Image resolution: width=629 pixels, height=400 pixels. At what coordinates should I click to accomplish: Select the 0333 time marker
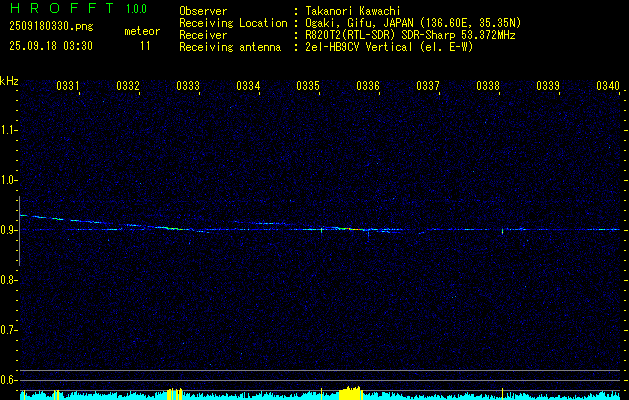click(188, 87)
